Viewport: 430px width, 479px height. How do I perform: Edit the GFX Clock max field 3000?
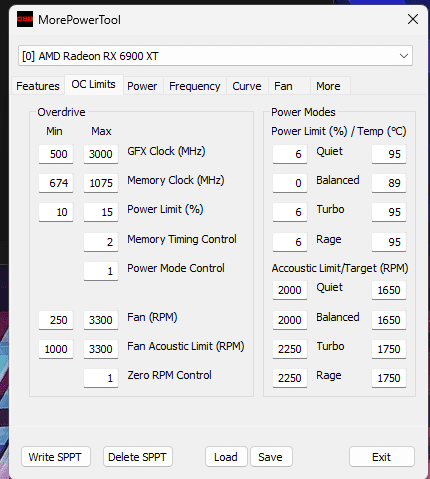[x=101, y=154]
